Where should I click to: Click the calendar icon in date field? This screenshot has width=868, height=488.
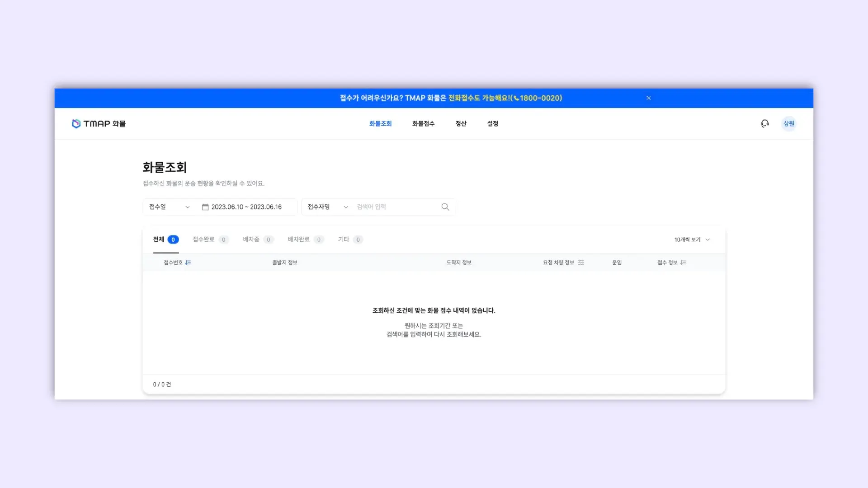(x=205, y=207)
